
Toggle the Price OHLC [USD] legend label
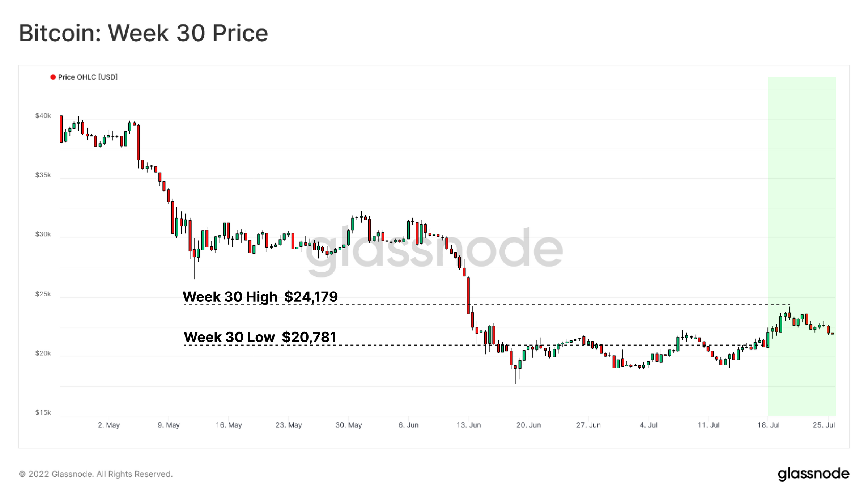pyautogui.click(x=88, y=77)
